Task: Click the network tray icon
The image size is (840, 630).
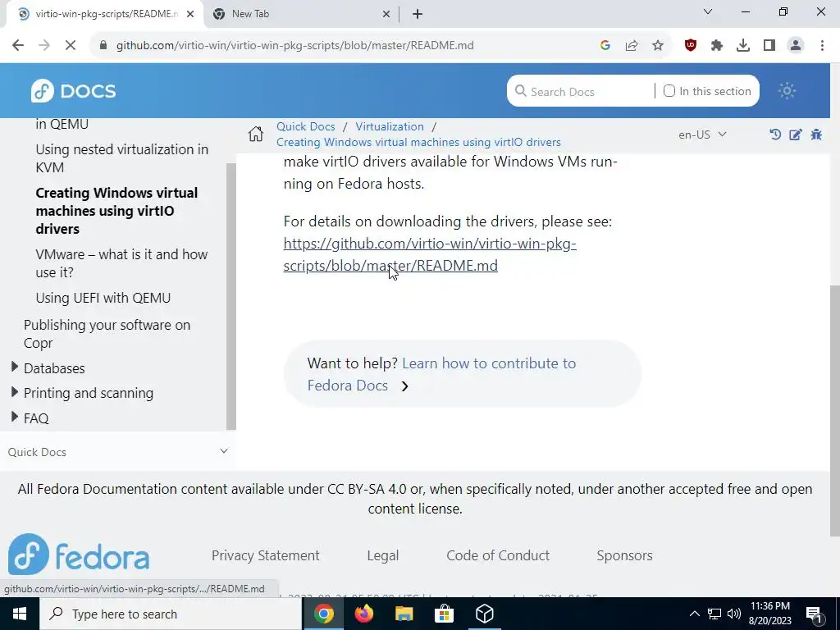Action: click(714, 614)
